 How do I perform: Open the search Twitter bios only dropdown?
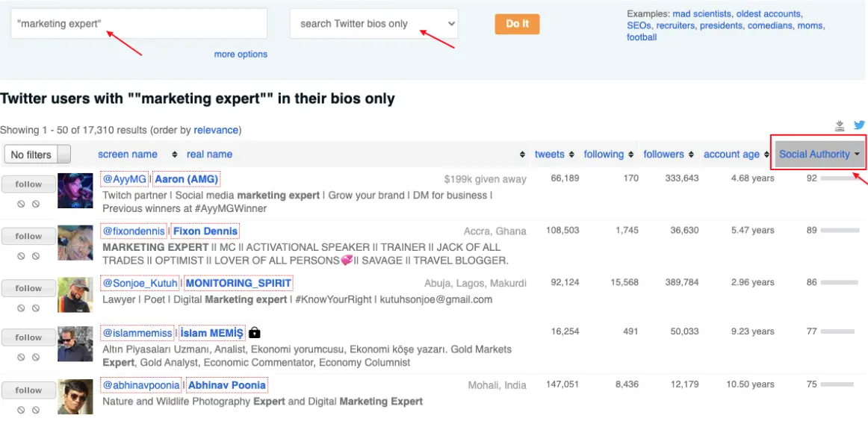[x=373, y=24]
